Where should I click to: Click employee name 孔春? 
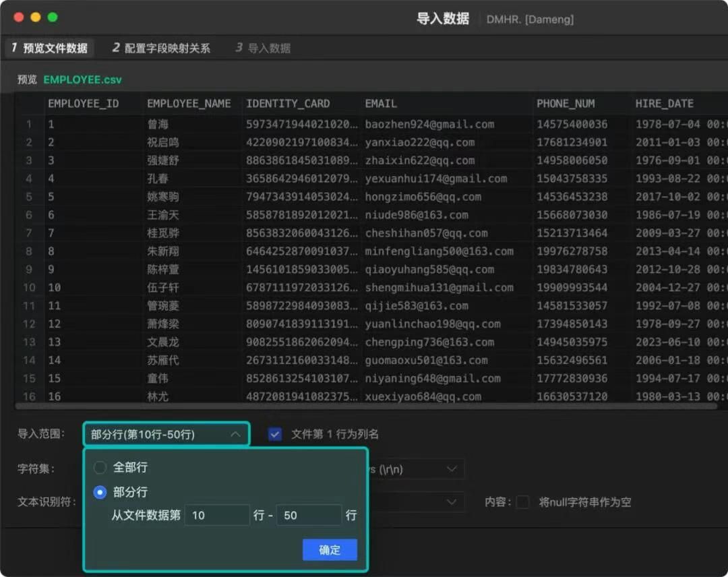[x=158, y=178]
